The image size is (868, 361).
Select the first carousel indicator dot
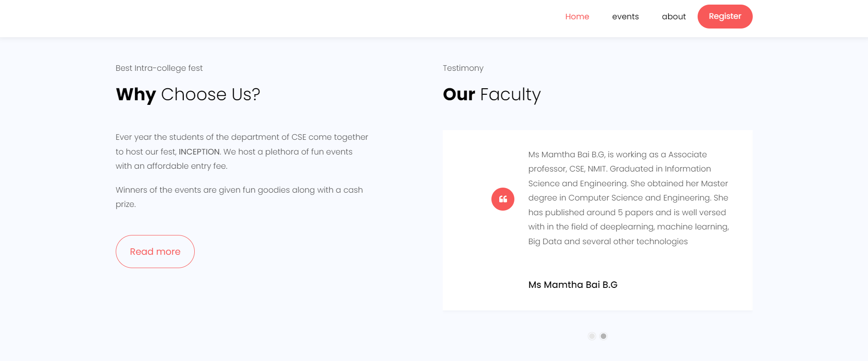click(592, 336)
